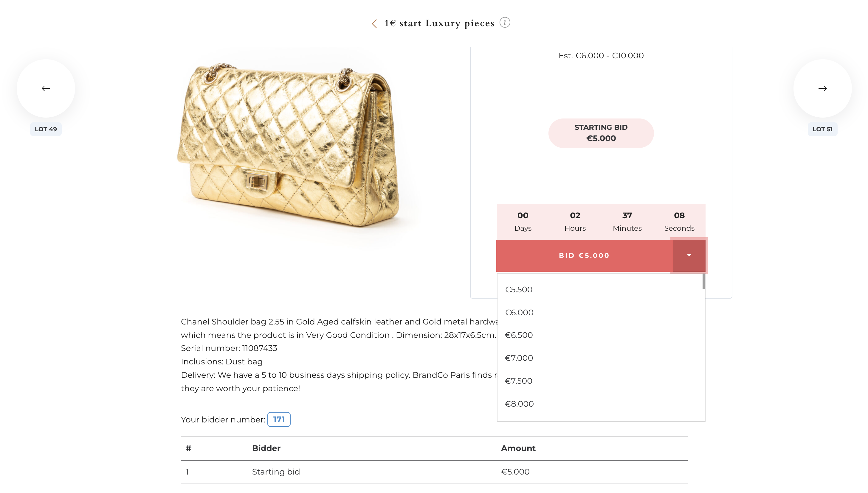Select €5.500 from bid options
The image size is (868, 493).
coord(519,289)
